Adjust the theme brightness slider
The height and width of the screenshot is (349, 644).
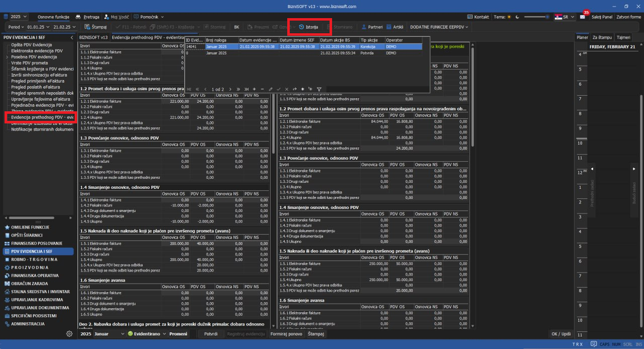tap(536, 17)
